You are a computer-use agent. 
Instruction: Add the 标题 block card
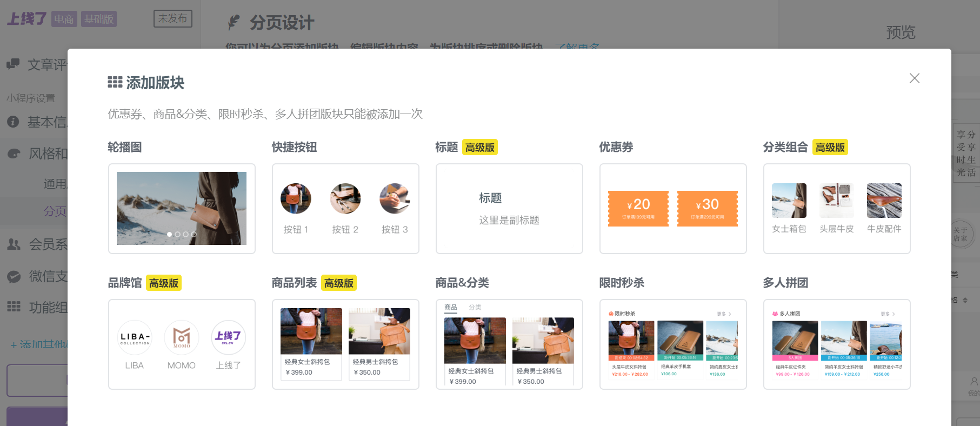[x=509, y=209]
